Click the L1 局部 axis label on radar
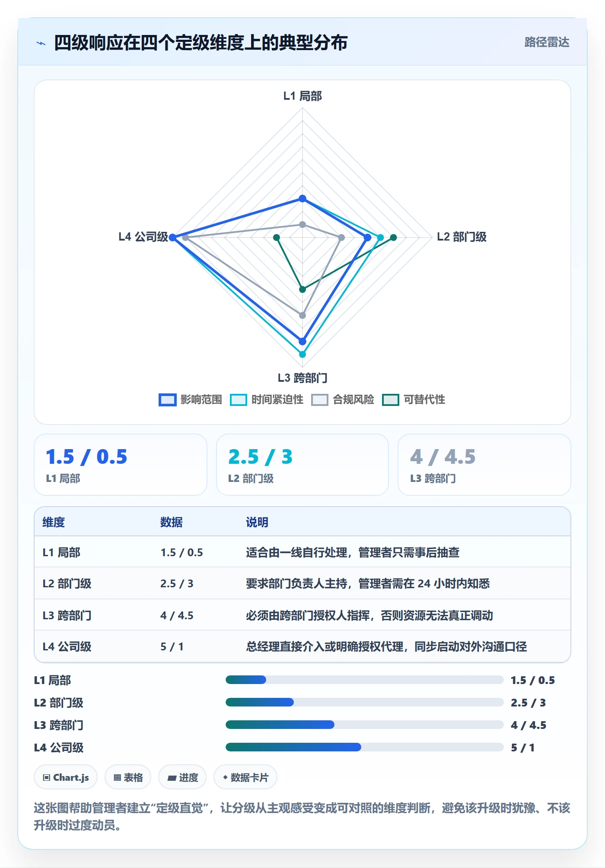 [x=302, y=96]
